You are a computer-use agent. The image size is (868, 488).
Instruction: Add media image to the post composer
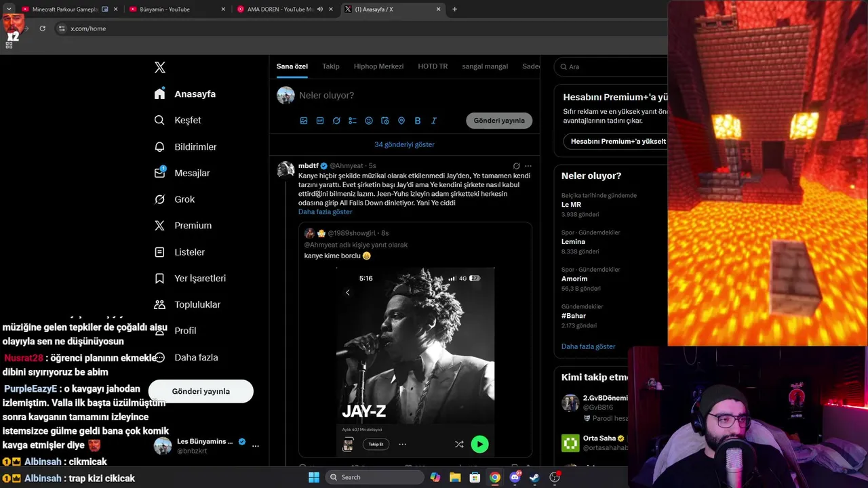click(304, 121)
